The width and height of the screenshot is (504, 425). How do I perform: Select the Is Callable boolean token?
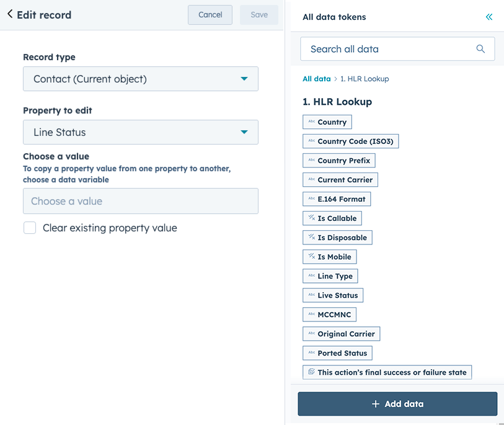pyautogui.click(x=332, y=218)
